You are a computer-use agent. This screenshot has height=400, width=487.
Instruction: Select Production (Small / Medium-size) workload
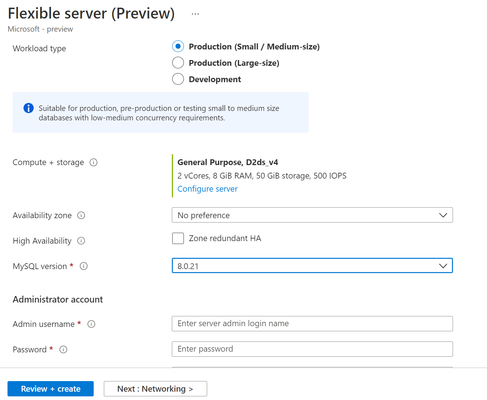(178, 46)
